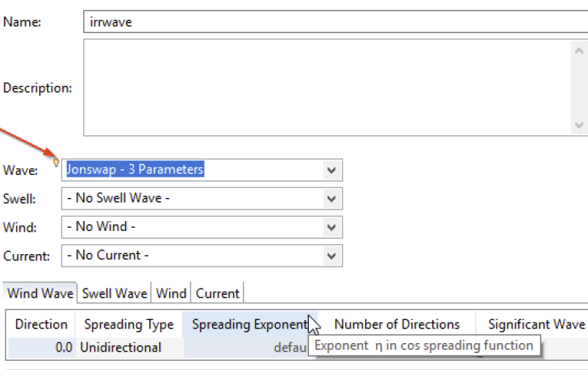
Task: Open the Current tab
Action: pyautogui.click(x=218, y=292)
